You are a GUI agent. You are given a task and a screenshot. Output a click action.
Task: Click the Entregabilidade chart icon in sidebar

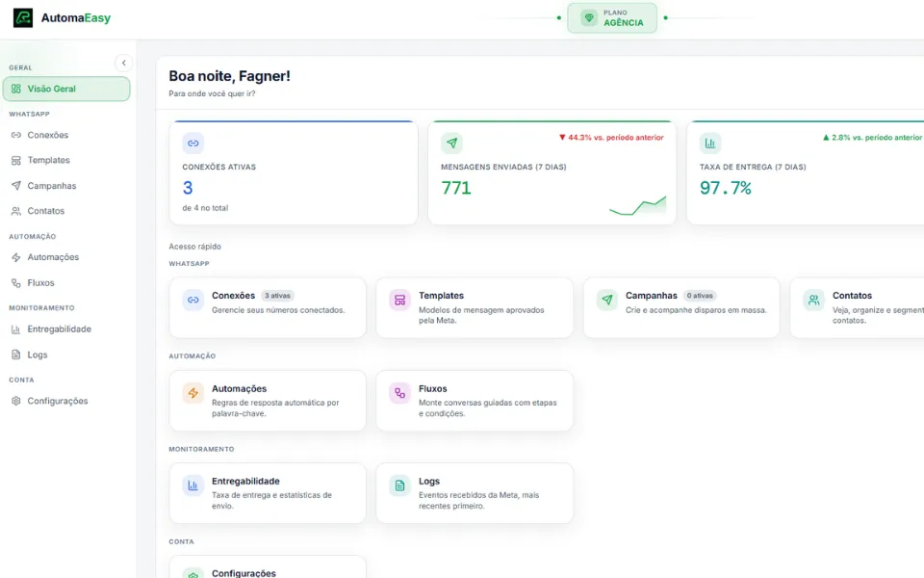(16, 329)
